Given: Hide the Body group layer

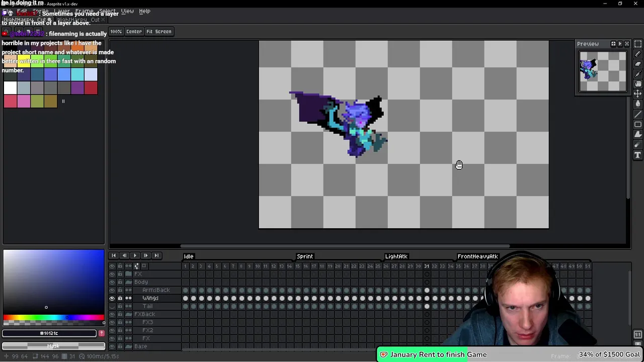Looking at the screenshot, I should point(112,282).
